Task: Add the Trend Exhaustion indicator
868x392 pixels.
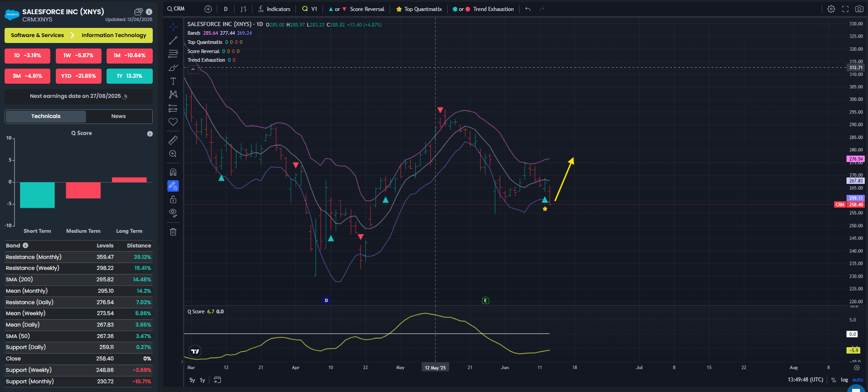Action: coord(483,9)
